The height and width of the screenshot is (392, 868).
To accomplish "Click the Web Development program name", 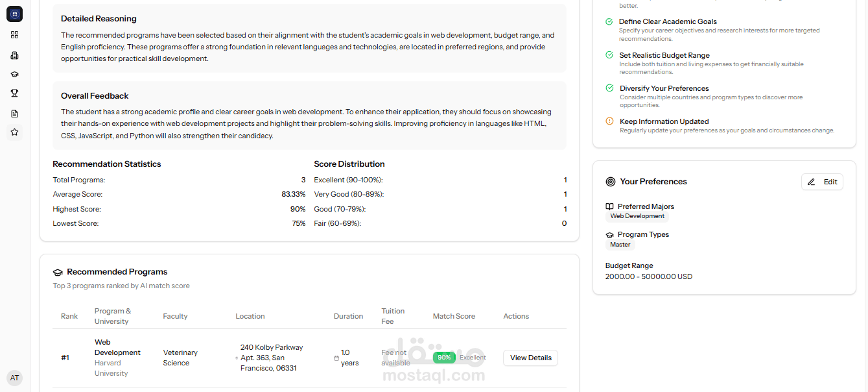I will pyautogui.click(x=117, y=347).
